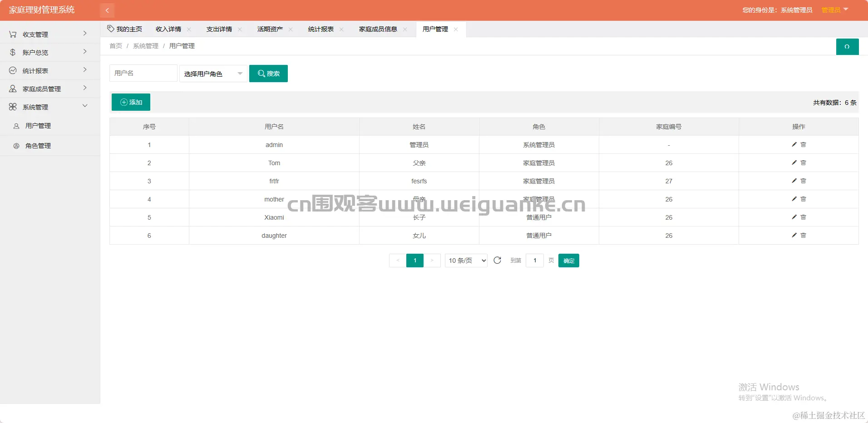Expand the 家庭成员管理 sidebar menu
Image resolution: width=868 pixels, height=423 pixels.
pos(50,89)
